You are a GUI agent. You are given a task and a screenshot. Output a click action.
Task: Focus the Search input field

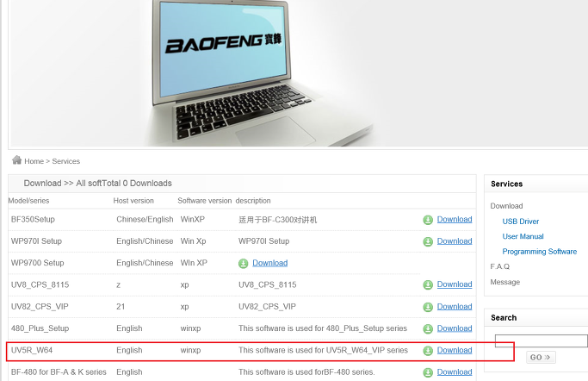(542, 340)
